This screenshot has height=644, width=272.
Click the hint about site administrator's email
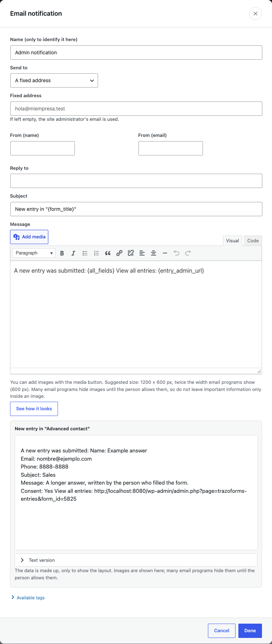click(x=64, y=119)
